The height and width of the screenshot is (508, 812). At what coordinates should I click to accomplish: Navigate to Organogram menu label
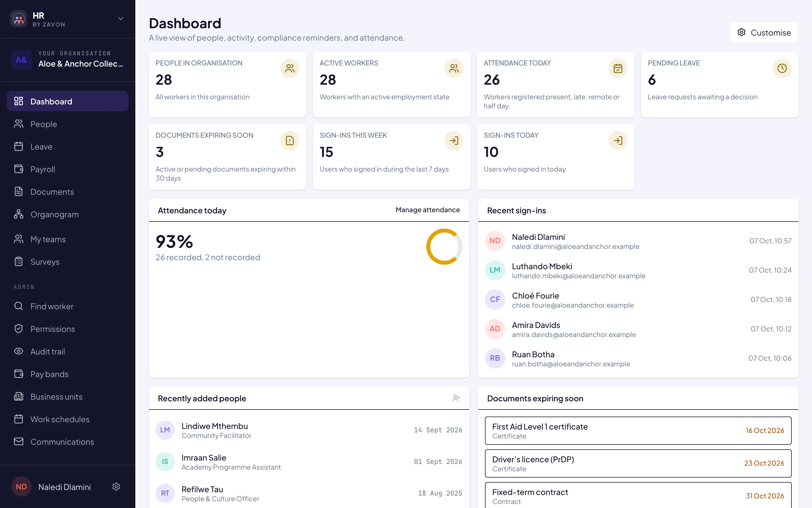54,214
